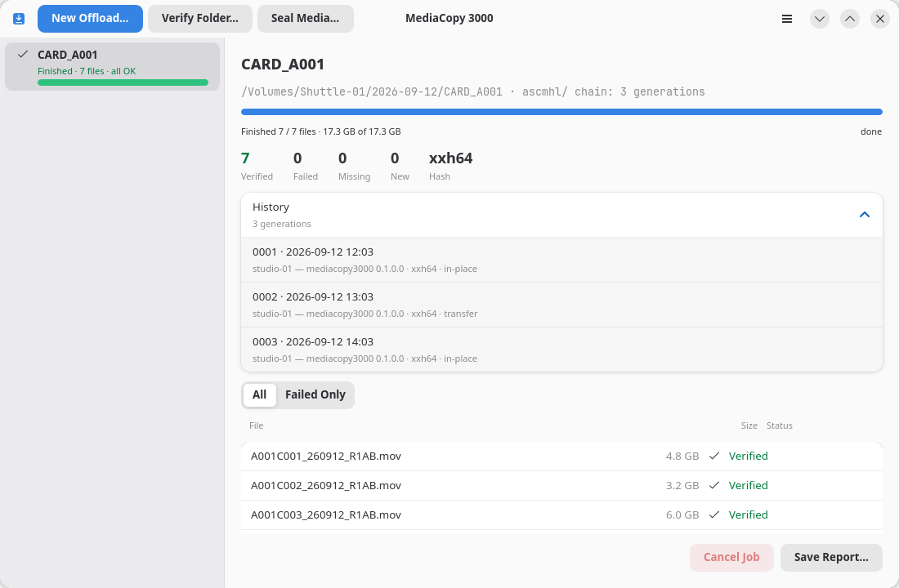899x588 pixels.
Task: Click Cancel Job button
Action: click(x=731, y=558)
